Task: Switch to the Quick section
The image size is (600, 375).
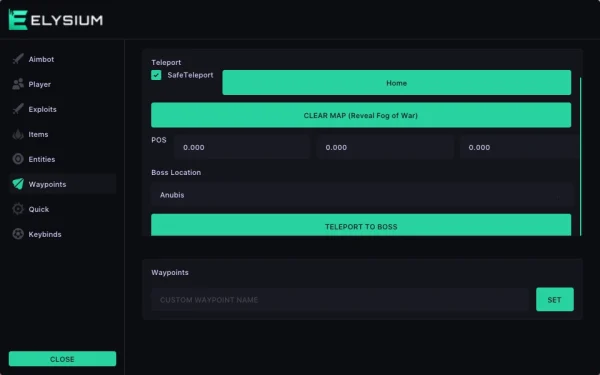Action: (62, 209)
